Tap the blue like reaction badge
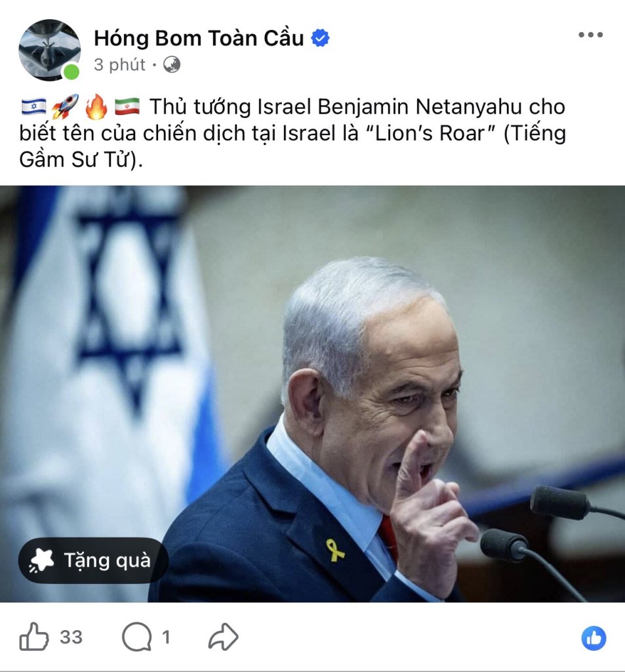 pyautogui.click(x=594, y=638)
